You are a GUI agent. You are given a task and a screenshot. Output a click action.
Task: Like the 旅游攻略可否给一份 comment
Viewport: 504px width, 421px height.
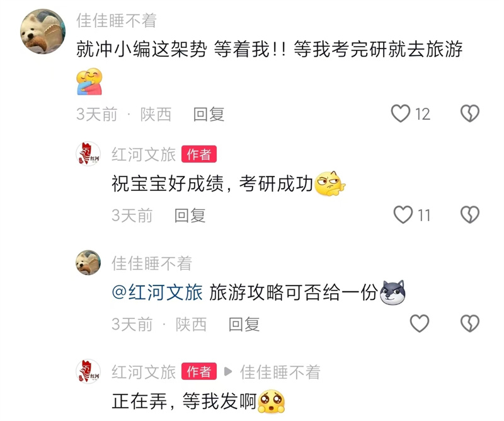[420, 323]
